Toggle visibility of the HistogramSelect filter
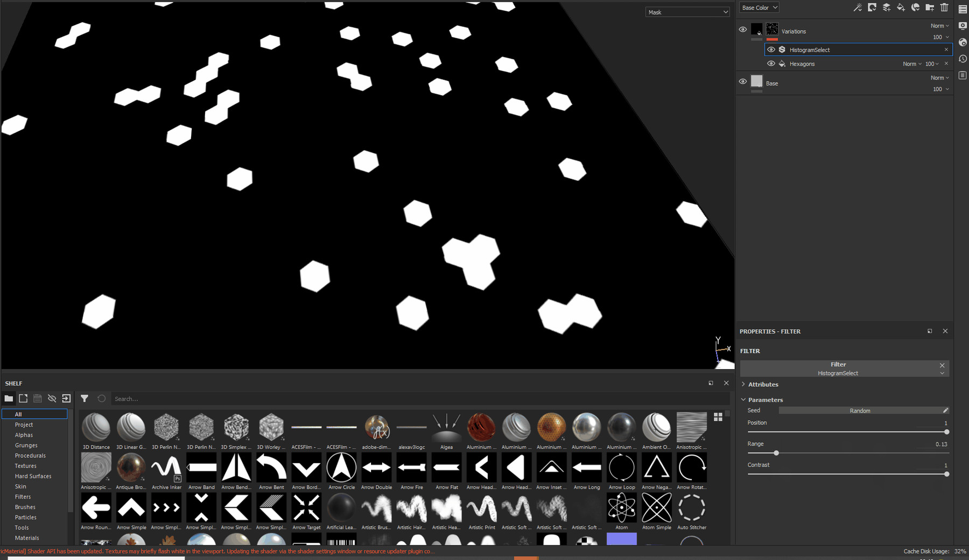 pyautogui.click(x=771, y=49)
